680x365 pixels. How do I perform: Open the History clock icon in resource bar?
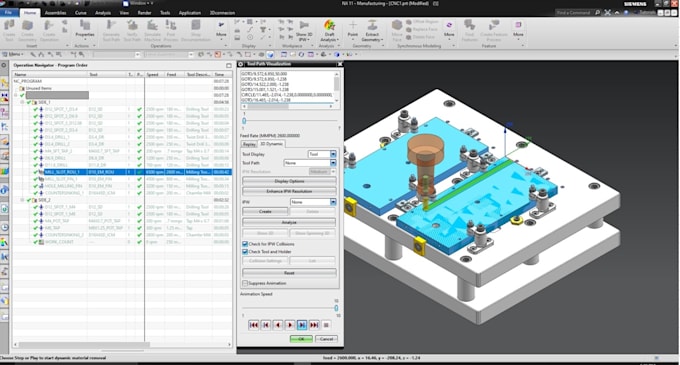point(4,227)
